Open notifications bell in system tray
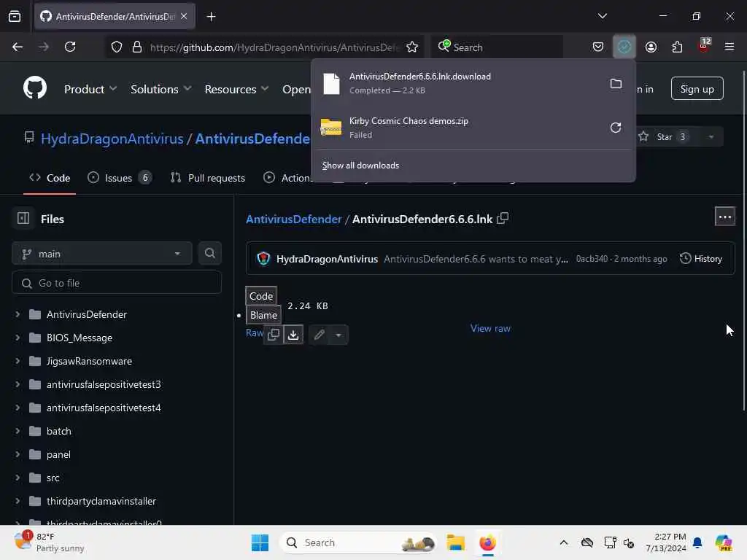 coord(697,542)
